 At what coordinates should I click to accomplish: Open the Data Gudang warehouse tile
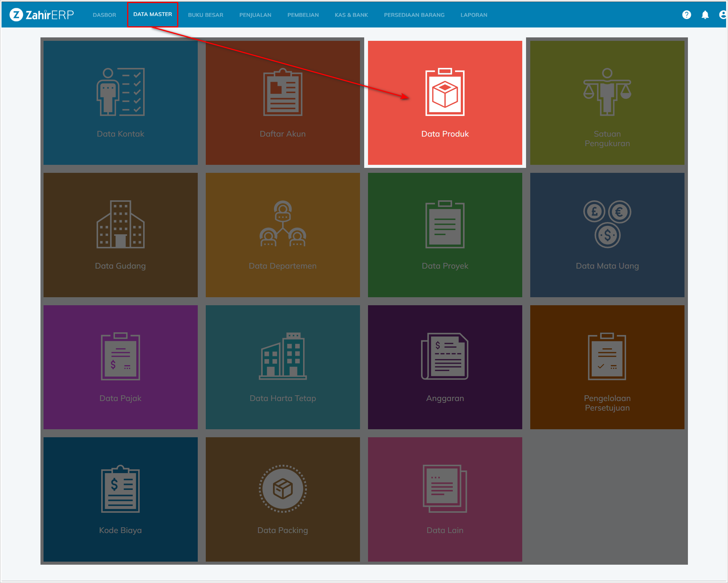click(x=120, y=235)
